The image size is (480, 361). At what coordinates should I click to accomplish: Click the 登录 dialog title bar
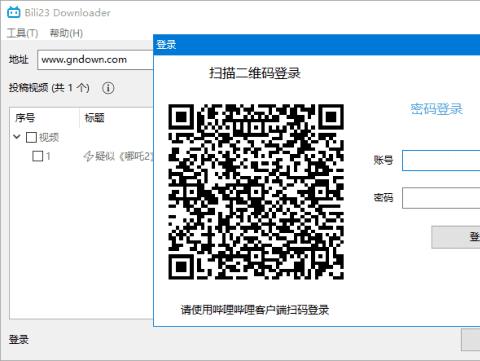[x=317, y=44]
